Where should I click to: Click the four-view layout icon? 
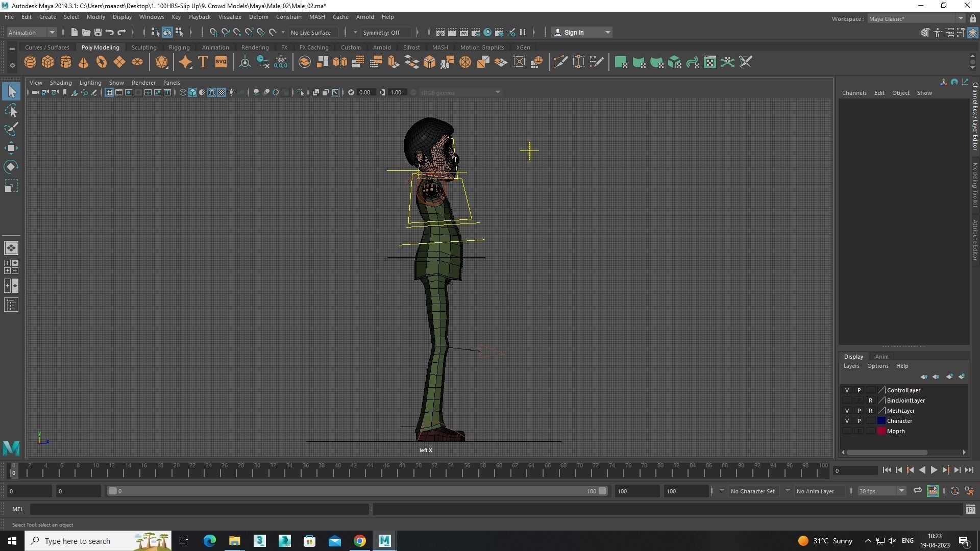pos(11,267)
